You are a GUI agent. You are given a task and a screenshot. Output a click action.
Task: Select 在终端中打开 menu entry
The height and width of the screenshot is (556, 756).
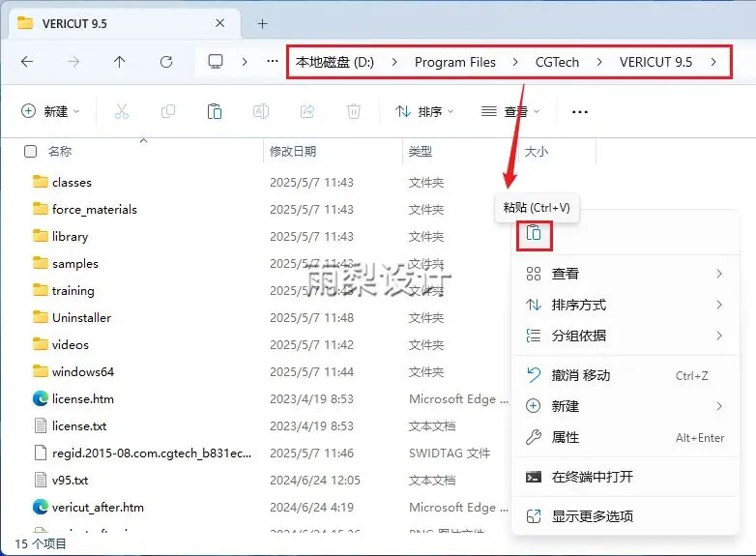(x=625, y=477)
